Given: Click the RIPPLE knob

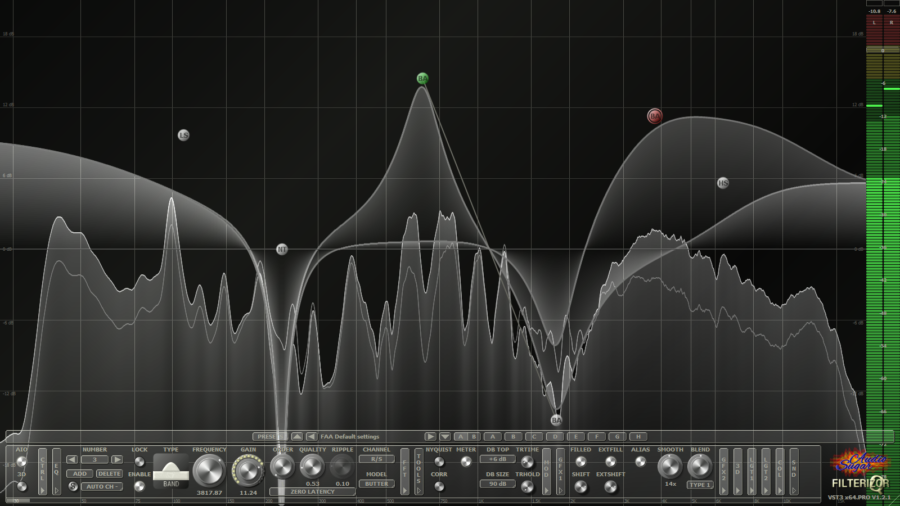Looking at the screenshot, I should (342, 466).
